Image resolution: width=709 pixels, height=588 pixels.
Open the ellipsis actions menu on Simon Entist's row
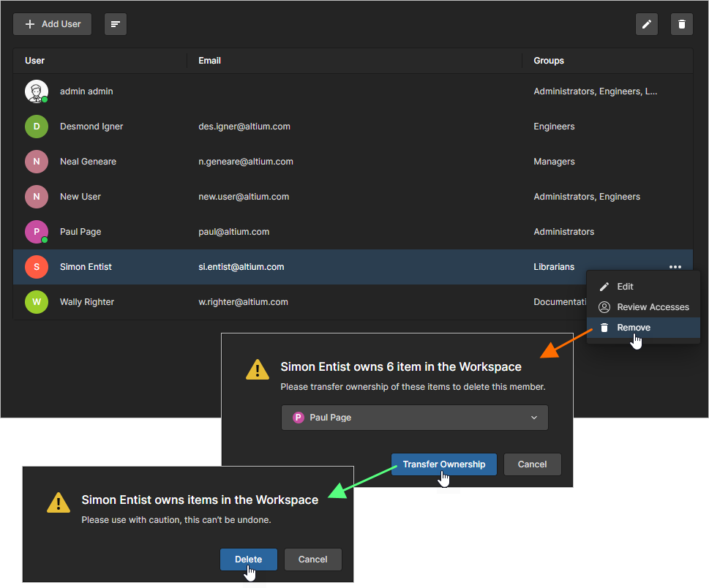click(x=675, y=266)
